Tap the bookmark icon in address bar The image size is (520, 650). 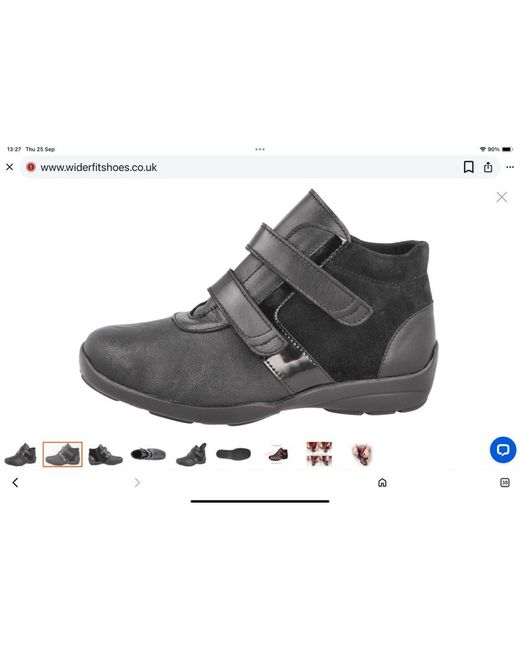[x=468, y=167]
